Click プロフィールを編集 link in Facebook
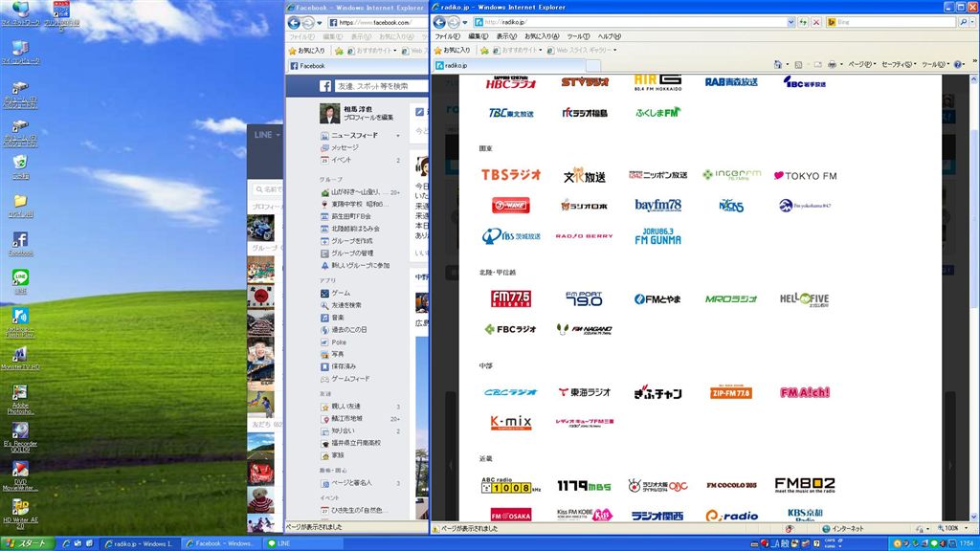 368,118
